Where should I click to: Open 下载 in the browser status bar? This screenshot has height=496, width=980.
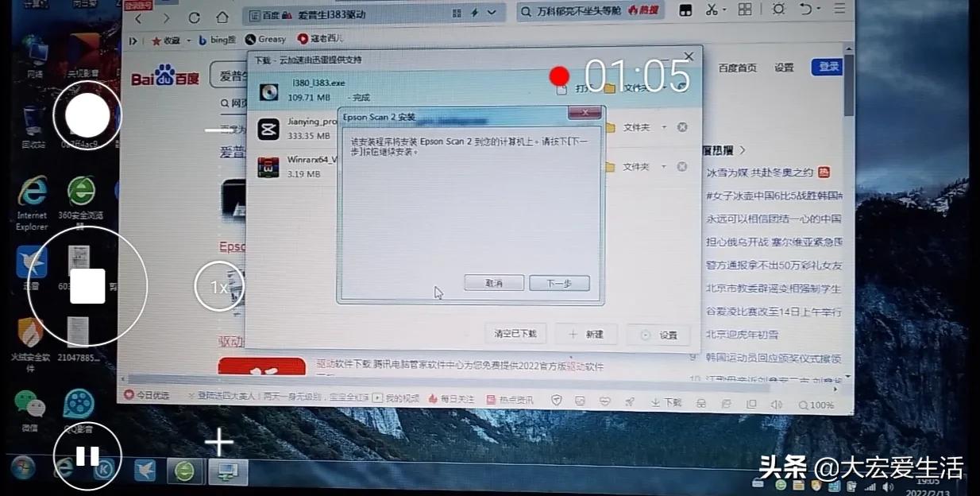(666, 402)
